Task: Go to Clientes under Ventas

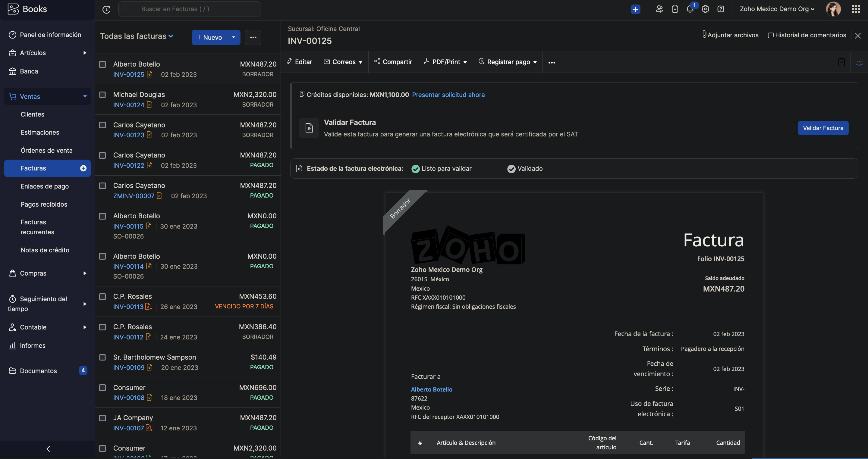Action: click(x=32, y=114)
